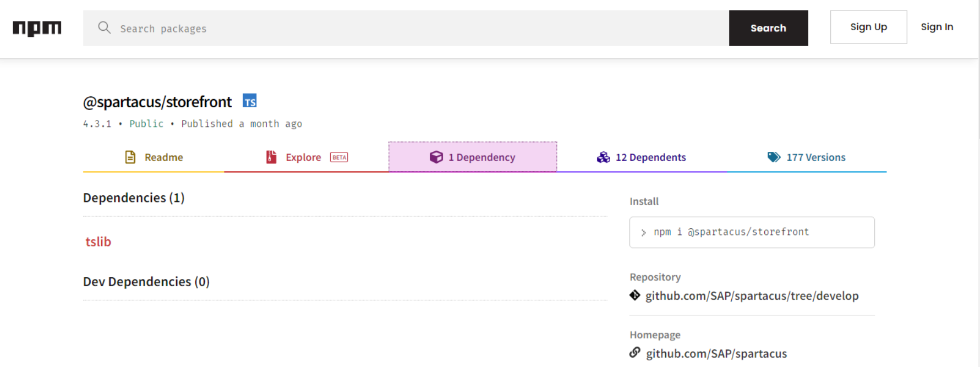Click the Sign In link
Viewport: 980px width, 367px height.
[937, 27]
